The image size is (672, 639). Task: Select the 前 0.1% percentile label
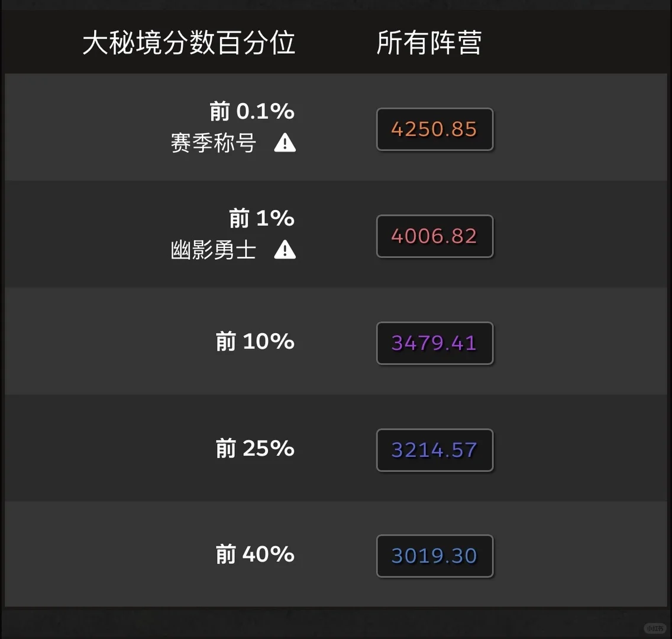click(252, 111)
